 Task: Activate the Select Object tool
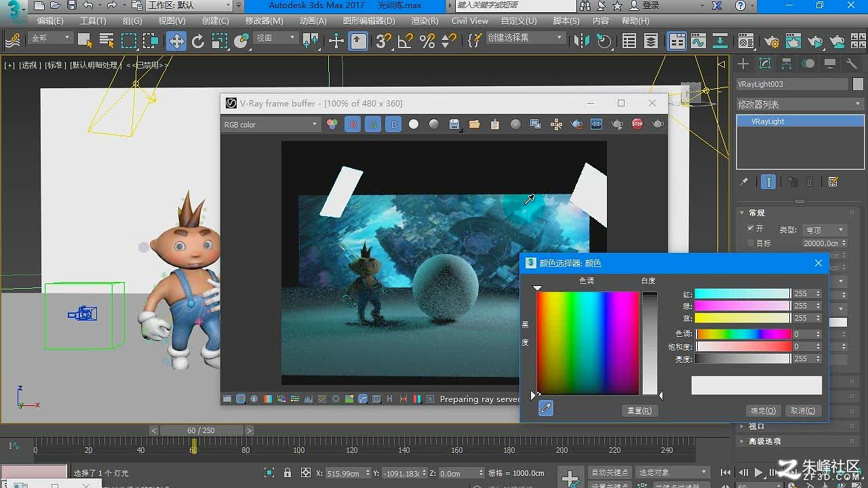85,41
